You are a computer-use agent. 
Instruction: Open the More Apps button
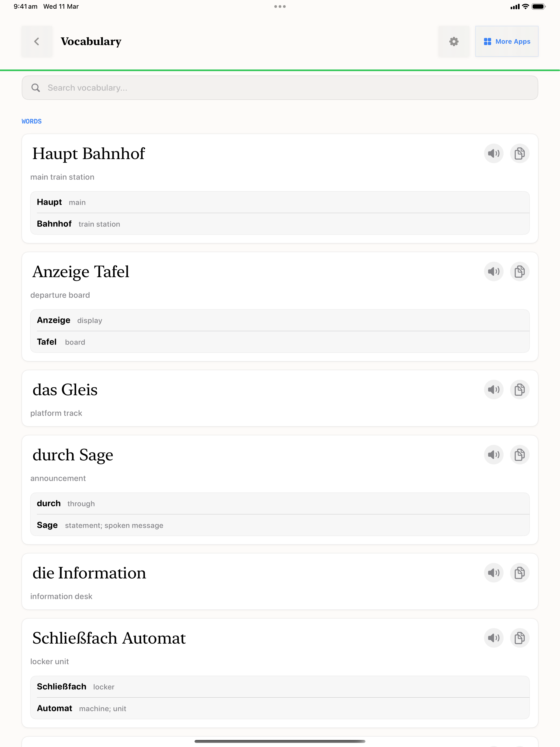[x=507, y=42]
